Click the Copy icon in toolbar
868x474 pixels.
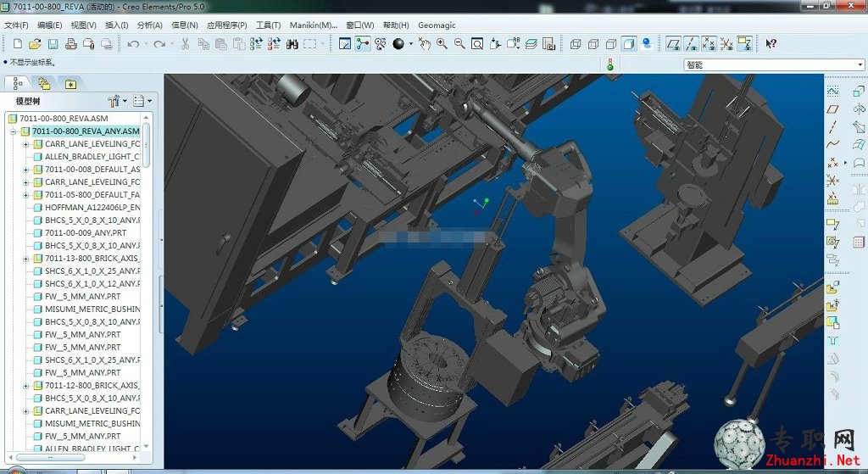click(203, 44)
